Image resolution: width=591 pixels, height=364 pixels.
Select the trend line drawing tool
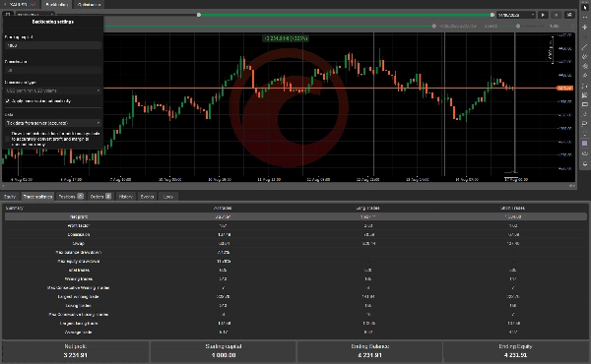coord(584,46)
